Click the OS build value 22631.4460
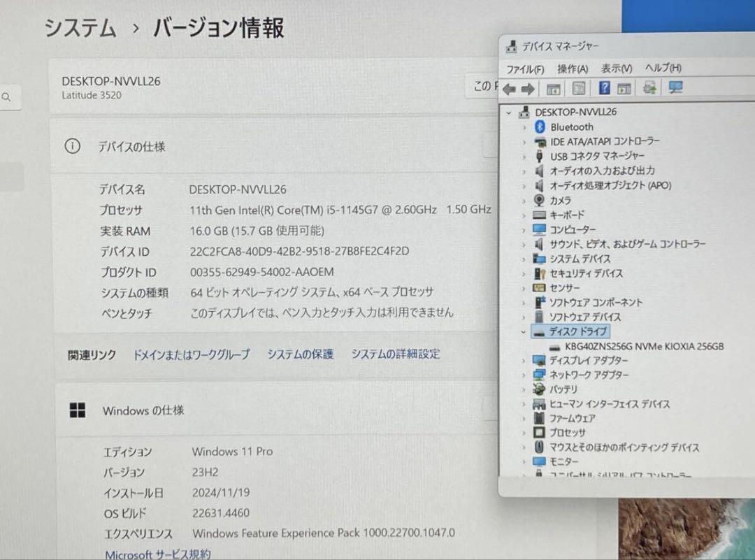755x560 pixels. (x=221, y=513)
